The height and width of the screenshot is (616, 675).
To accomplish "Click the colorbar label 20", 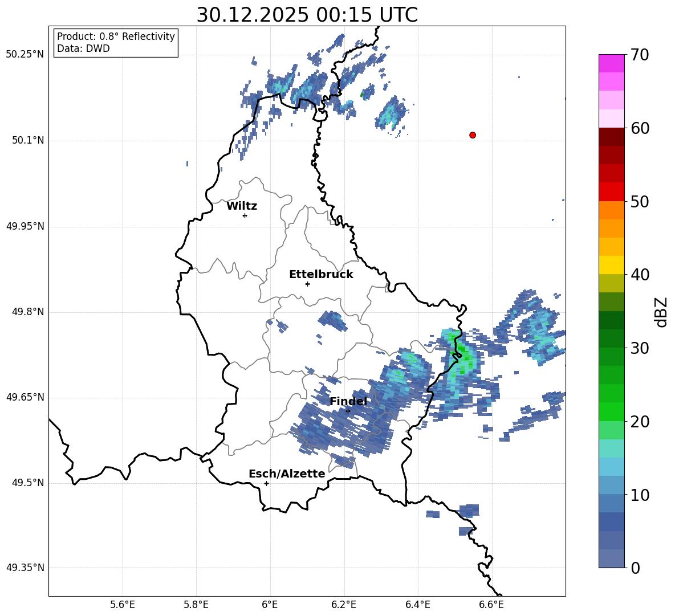I will click(640, 421).
